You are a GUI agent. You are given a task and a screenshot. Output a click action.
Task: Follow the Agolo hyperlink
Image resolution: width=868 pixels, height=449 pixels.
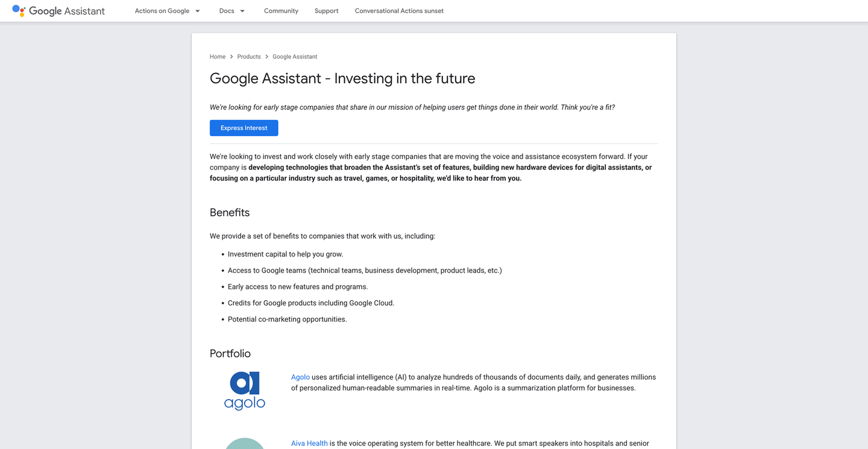[x=300, y=377]
